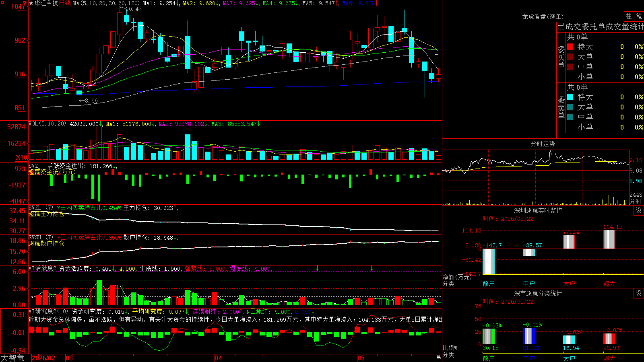Image resolution: width=644 pixels, height=362 pixels.
Task: Click the AI研究度2(10) indicator title
Action: point(48,311)
